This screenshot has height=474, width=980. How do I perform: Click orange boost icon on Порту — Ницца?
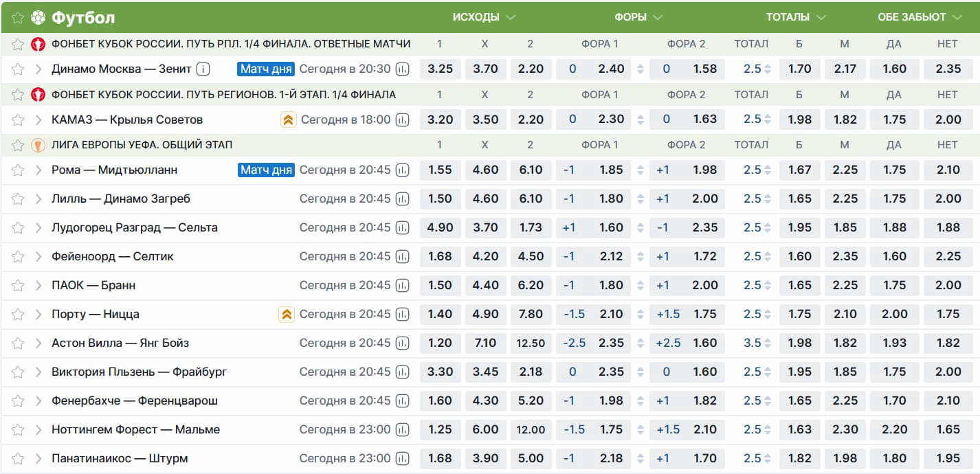point(287,314)
